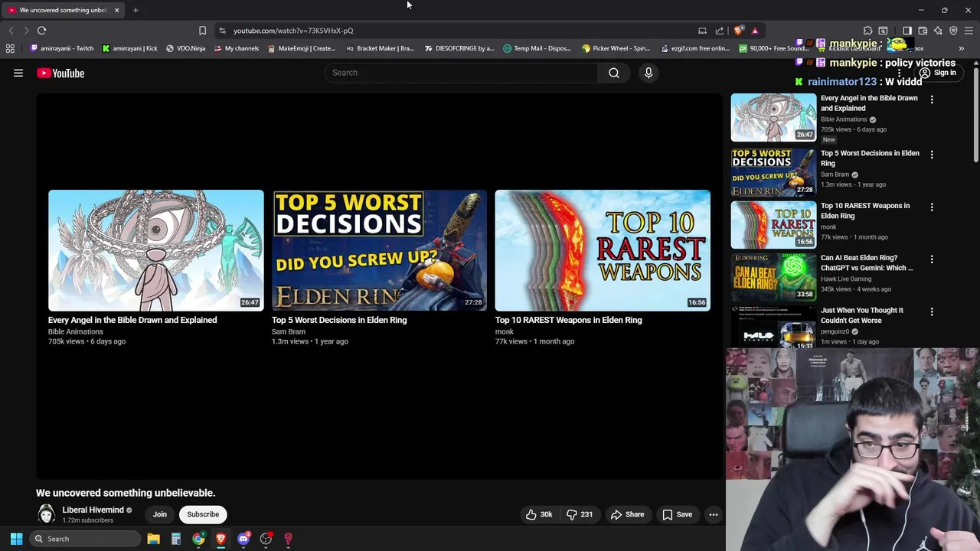The height and width of the screenshot is (551, 980).
Task: Open Google Chrome from taskbar
Action: tap(198, 539)
